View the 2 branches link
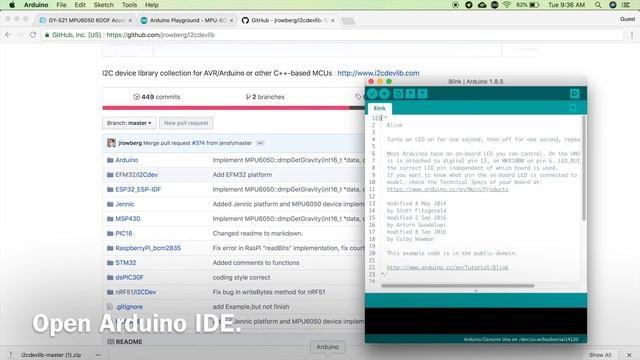Screen dimensions: 640x360 (265, 97)
